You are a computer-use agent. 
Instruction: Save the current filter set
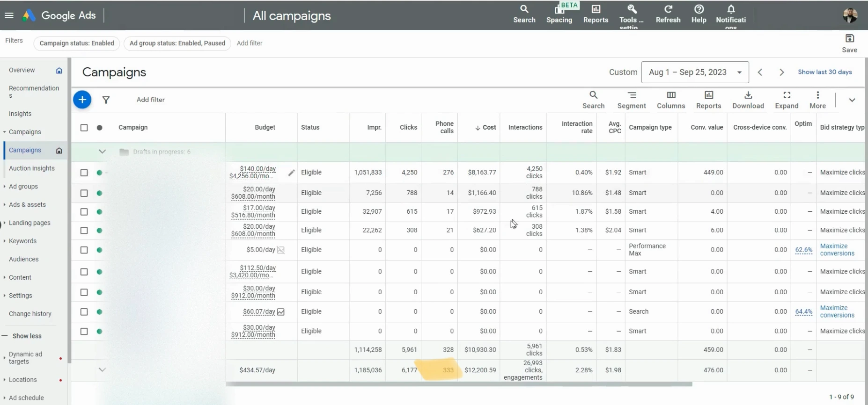pos(849,43)
